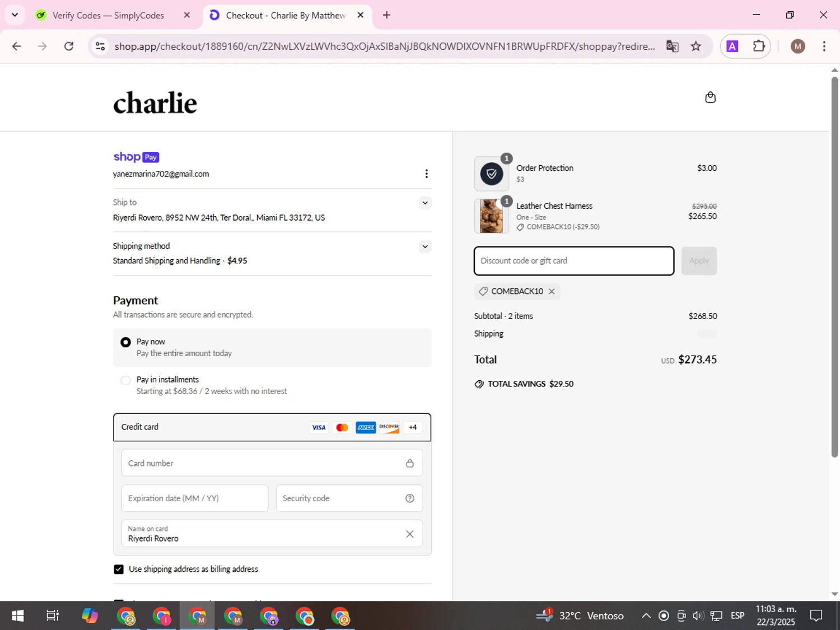The height and width of the screenshot is (630, 840).
Task: Open the Windows notification center
Action: tap(816, 616)
